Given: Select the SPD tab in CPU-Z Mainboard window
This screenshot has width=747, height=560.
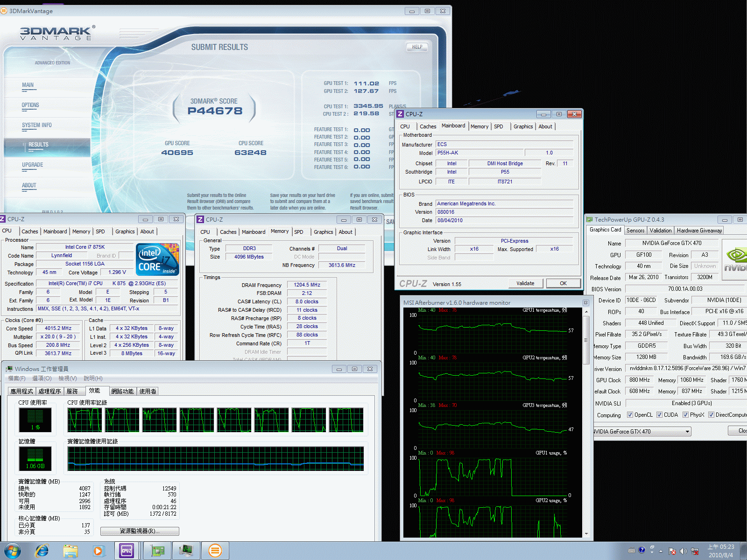Looking at the screenshot, I should [x=499, y=126].
